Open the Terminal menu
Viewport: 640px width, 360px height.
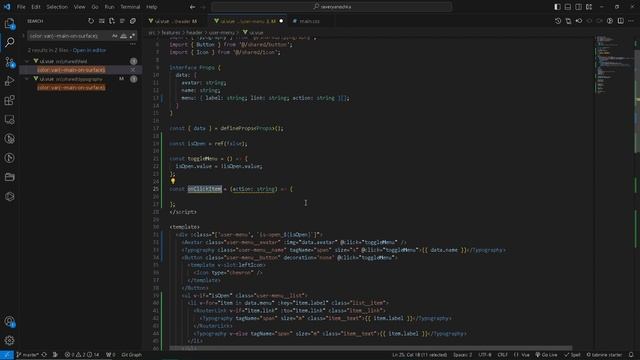pyautogui.click(x=130, y=7)
